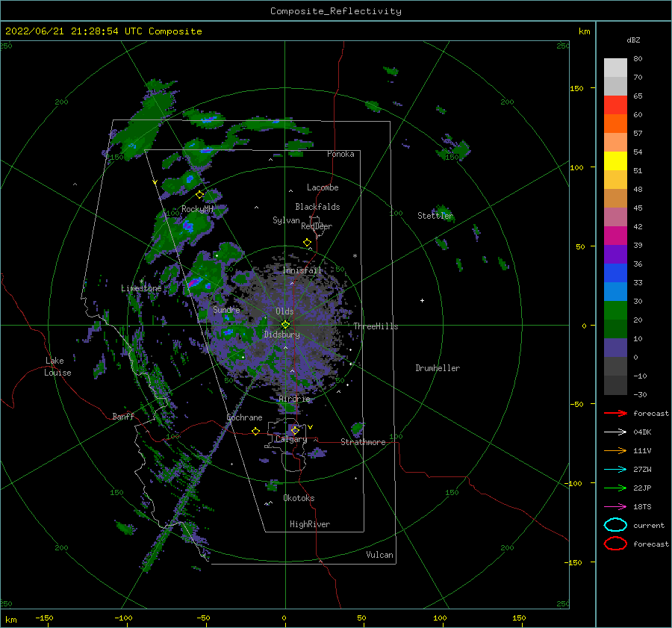The width and height of the screenshot is (672, 628).
Task: Click the cyan 27ZW arrow icon
Action: tap(615, 470)
